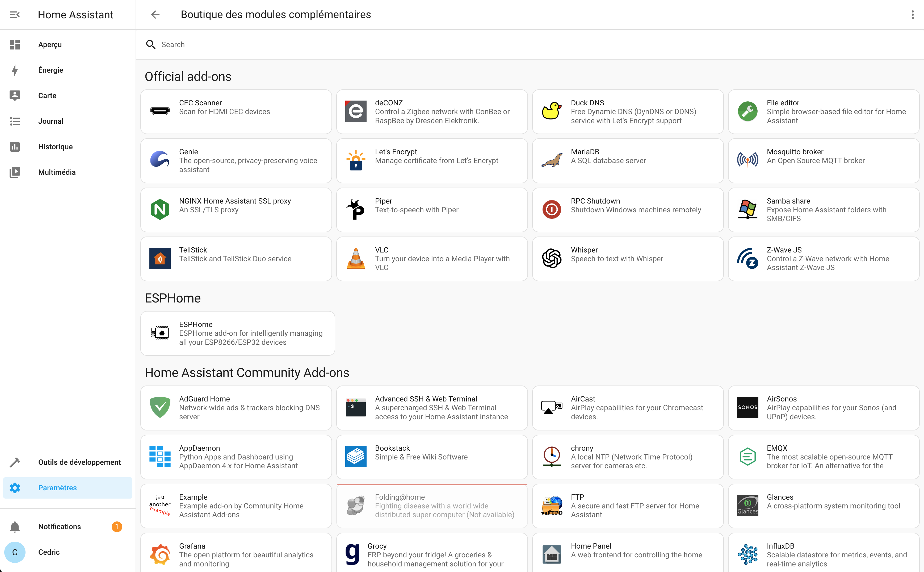Open the FTP add-on title
The width and height of the screenshot is (924, 572).
pyautogui.click(x=577, y=497)
